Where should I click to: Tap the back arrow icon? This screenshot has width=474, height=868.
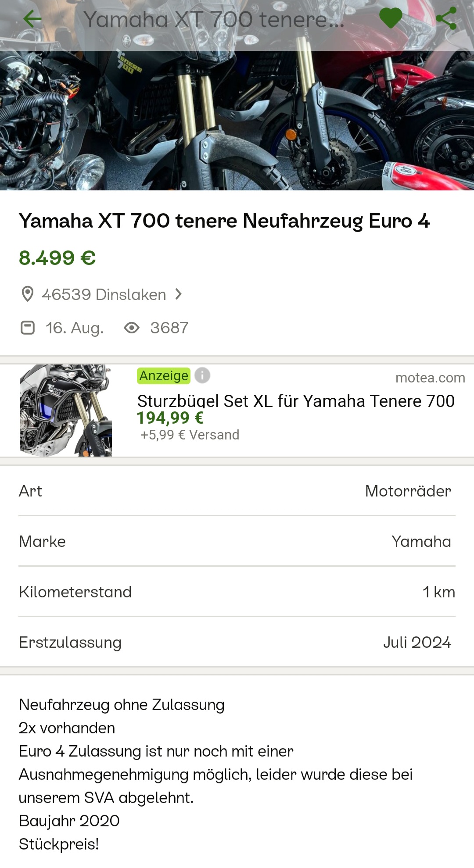point(32,19)
